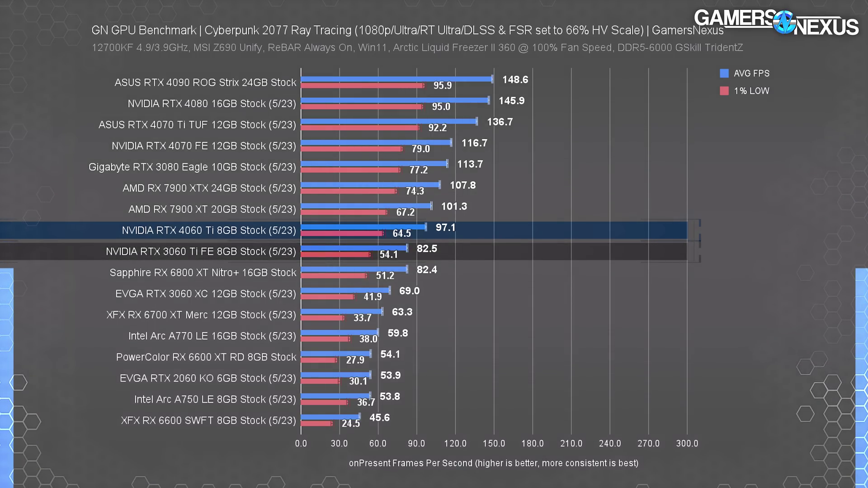Click the Intel Arc A770 LE 16GB label

coord(212,336)
